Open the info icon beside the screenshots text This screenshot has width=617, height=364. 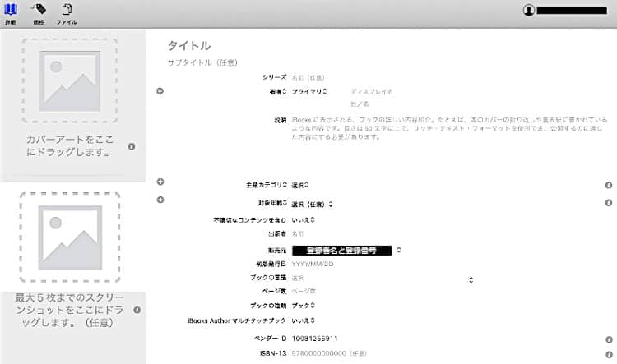(x=137, y=310)
